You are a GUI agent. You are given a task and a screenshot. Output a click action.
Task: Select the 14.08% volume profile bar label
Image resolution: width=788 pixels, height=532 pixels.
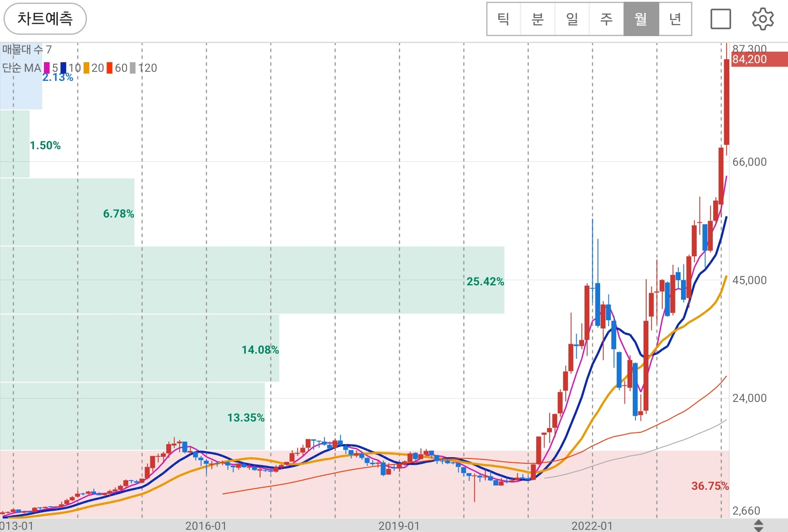tap(260, 350)
